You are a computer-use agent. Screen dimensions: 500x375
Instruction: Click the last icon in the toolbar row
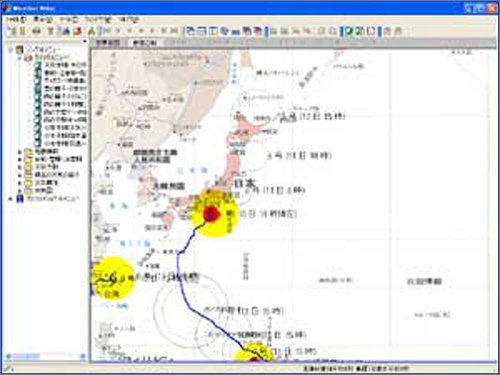(398, 31)
